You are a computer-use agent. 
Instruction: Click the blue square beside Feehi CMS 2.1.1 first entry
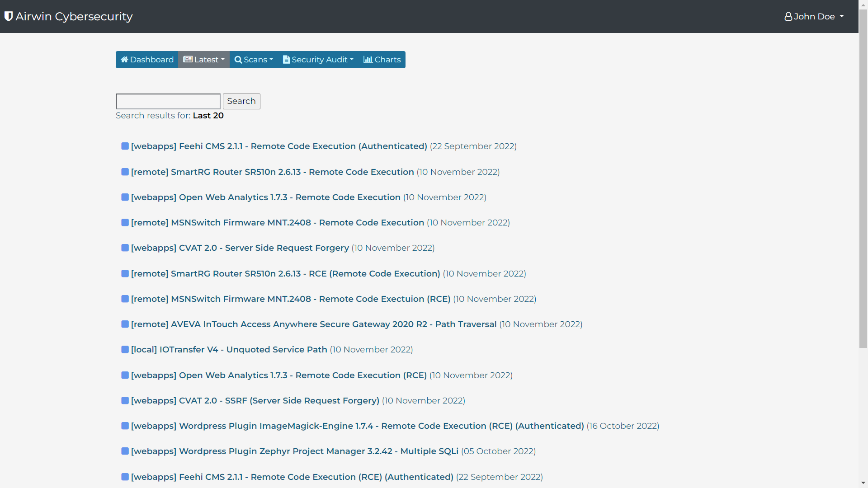[x=125, y=146]
